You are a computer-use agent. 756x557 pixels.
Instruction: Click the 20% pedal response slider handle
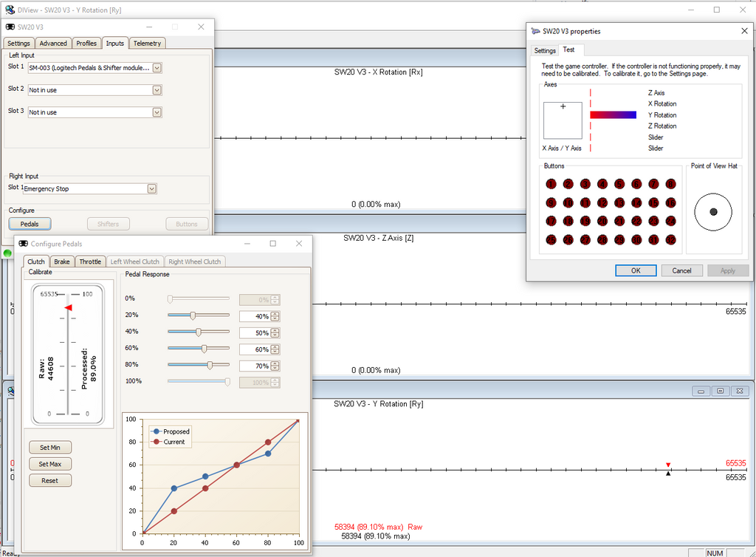tap(193, 315)
